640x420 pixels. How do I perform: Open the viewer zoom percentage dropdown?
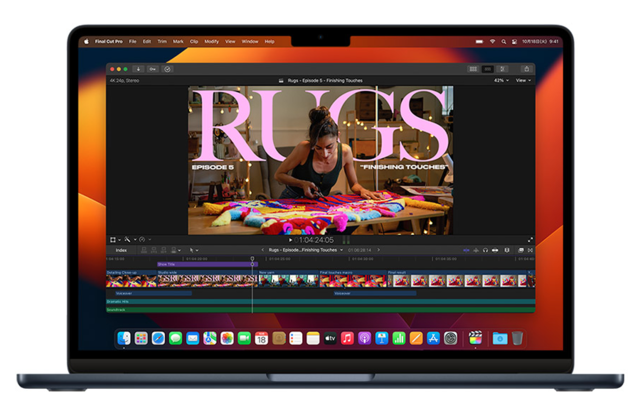pyautogui.click(x=499, y=80)
